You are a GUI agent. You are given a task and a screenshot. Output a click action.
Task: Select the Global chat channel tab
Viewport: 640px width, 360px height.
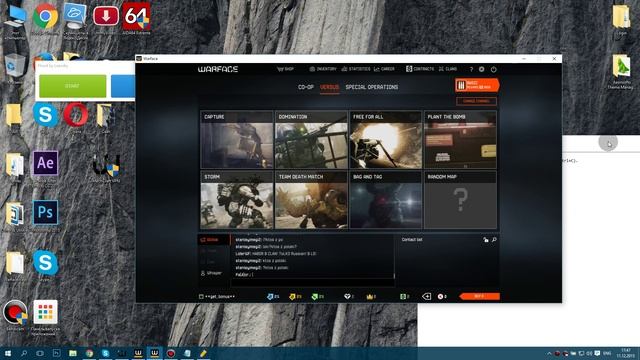pos(214,240)
